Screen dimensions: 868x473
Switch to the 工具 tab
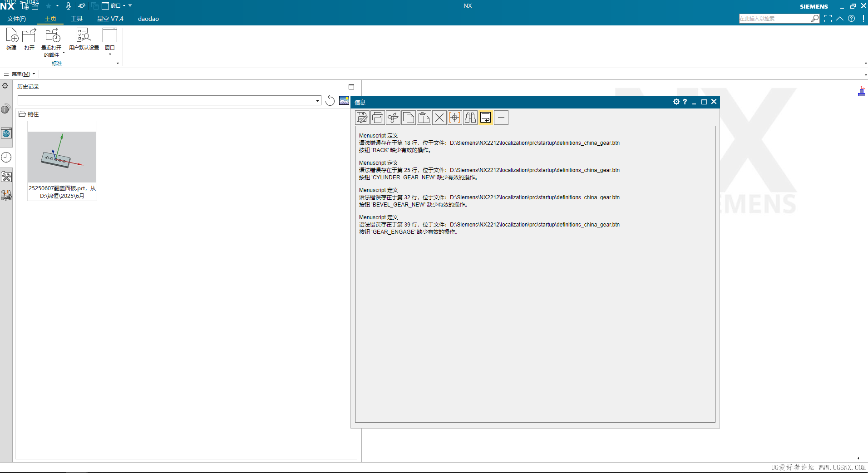pyautogui.click(x=77, y=19)
